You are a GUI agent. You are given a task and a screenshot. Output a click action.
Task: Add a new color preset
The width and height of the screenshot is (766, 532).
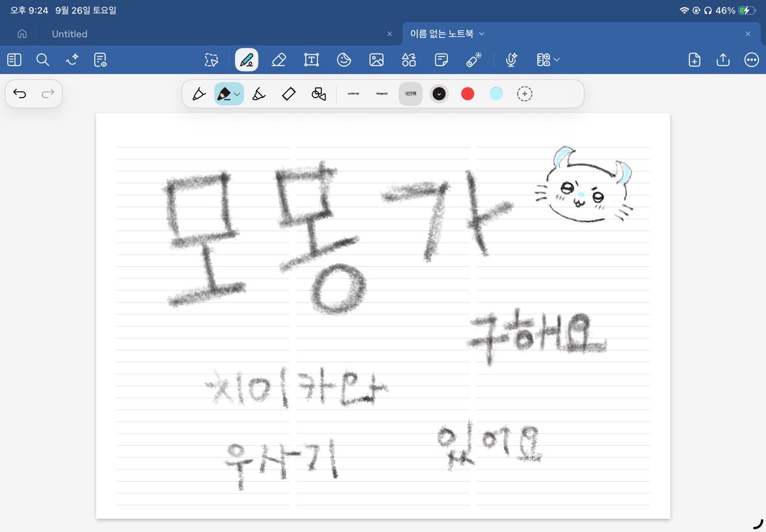pos(525,94)
